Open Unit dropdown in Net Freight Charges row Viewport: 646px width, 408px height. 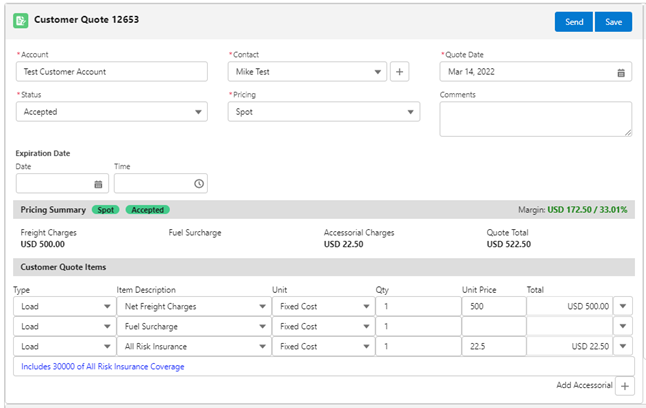click(x=323, y=306)
